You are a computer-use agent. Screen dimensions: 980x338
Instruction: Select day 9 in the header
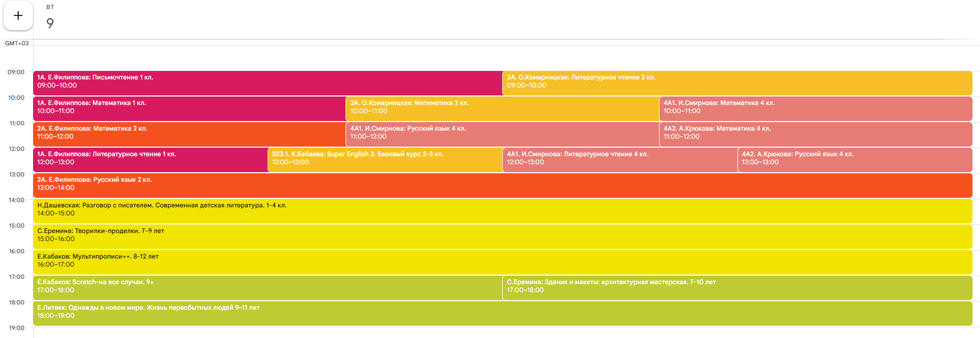(x=50, y=23)
